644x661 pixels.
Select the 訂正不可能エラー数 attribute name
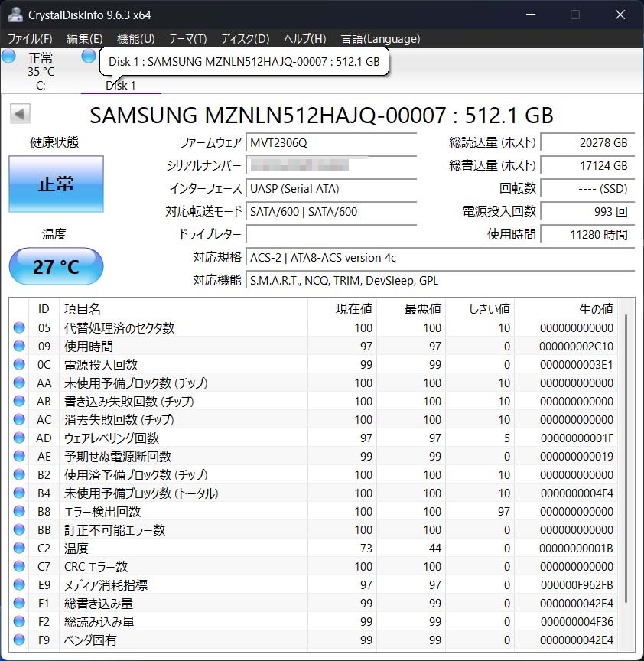tap(115, 529)
